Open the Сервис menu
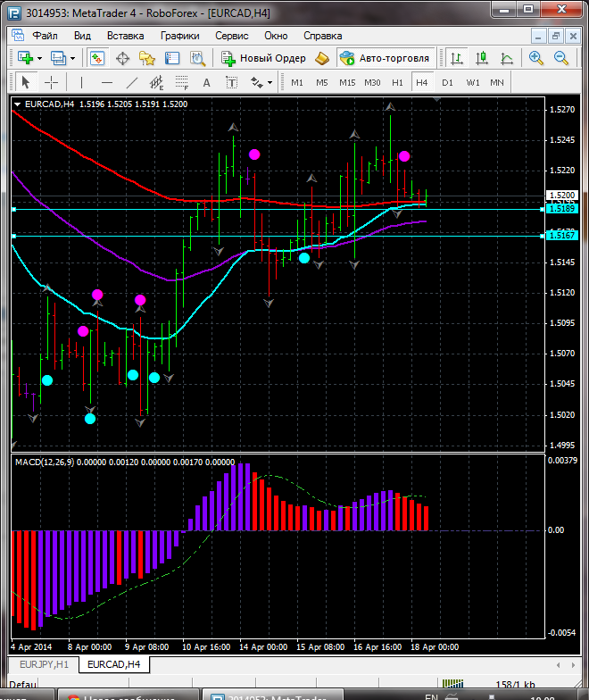This screenshot has height=700, width=589. point(231,36)
